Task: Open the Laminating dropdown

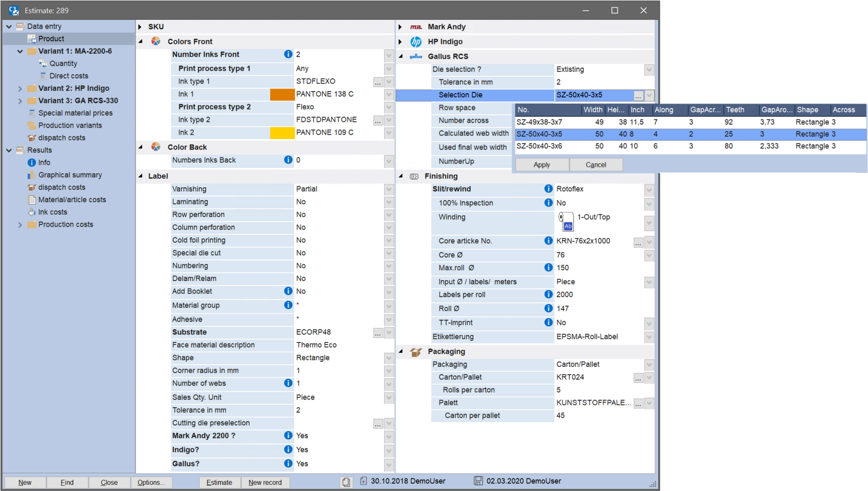Action: (389, 202)
